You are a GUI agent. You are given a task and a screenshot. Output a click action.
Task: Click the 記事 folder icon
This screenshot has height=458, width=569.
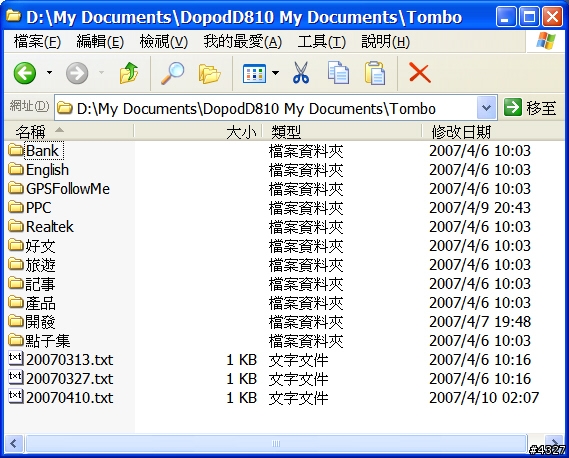point(16,283)
